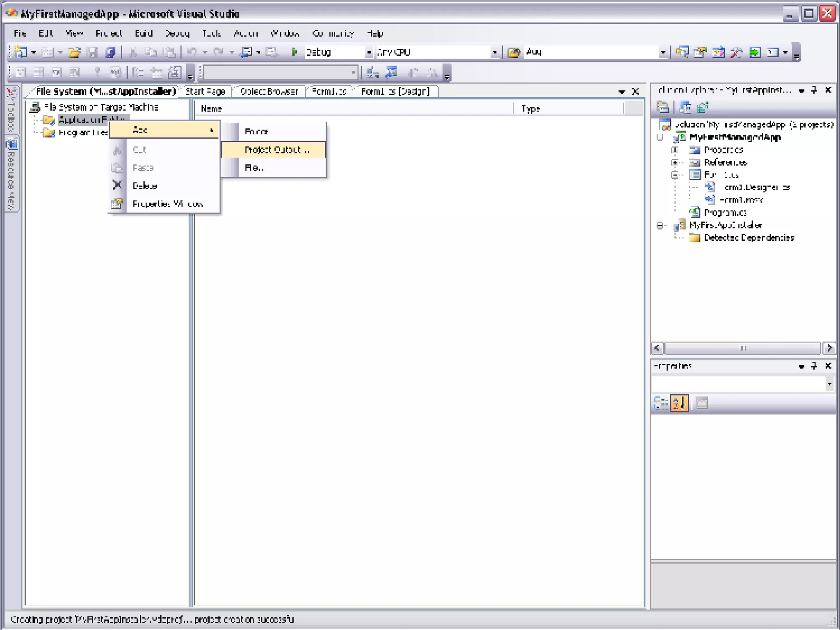The height and width of the screenshot is (630, 840).
Task: Expand the References node in Solution Explorer
Action: click(675, 162)
